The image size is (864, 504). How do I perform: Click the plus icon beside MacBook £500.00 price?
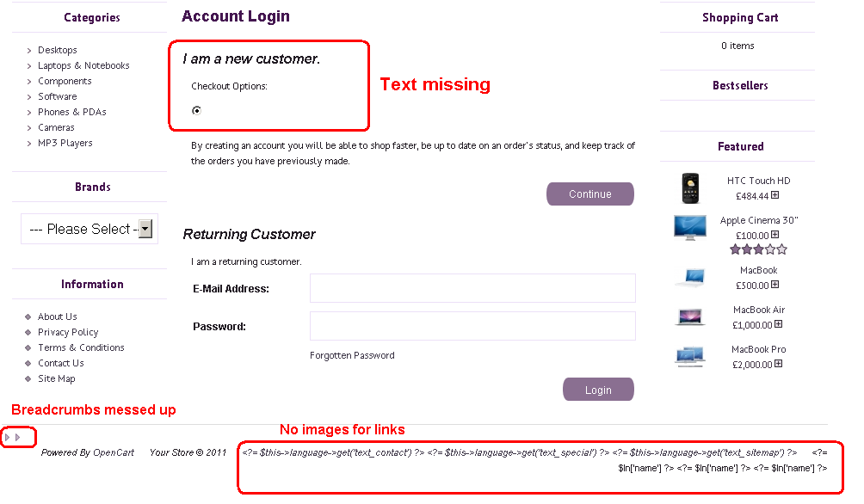click(x=775, y=284)
